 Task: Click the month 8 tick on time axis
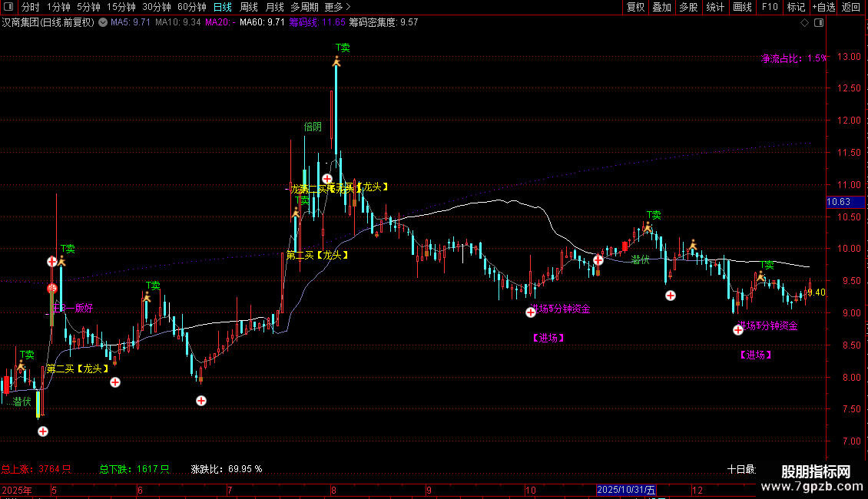click(x=333, y=490)
